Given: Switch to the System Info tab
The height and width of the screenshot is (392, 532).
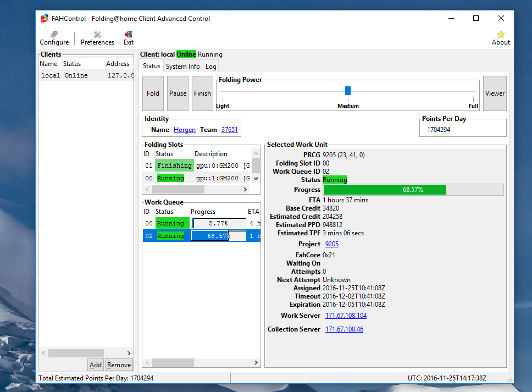Looking at the screenshot, I should tap(182, 66).
